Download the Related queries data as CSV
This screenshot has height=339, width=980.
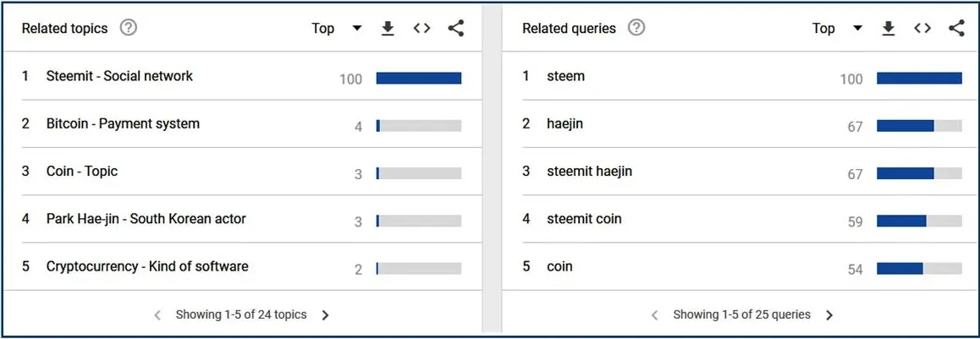pyautogui.click(x=888, y=28)
